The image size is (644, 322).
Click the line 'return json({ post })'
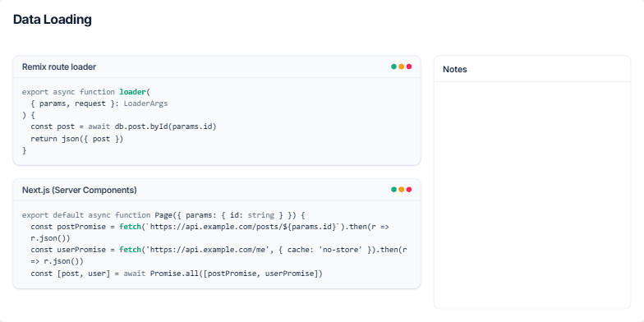(77, 139)
